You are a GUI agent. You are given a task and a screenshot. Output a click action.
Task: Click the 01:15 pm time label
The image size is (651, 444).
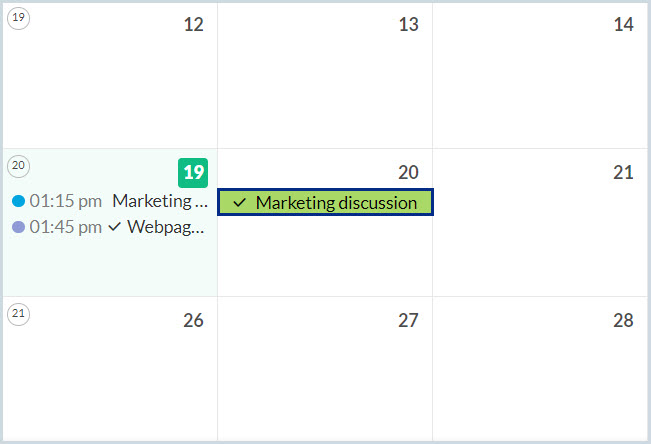tap(65, 201)
